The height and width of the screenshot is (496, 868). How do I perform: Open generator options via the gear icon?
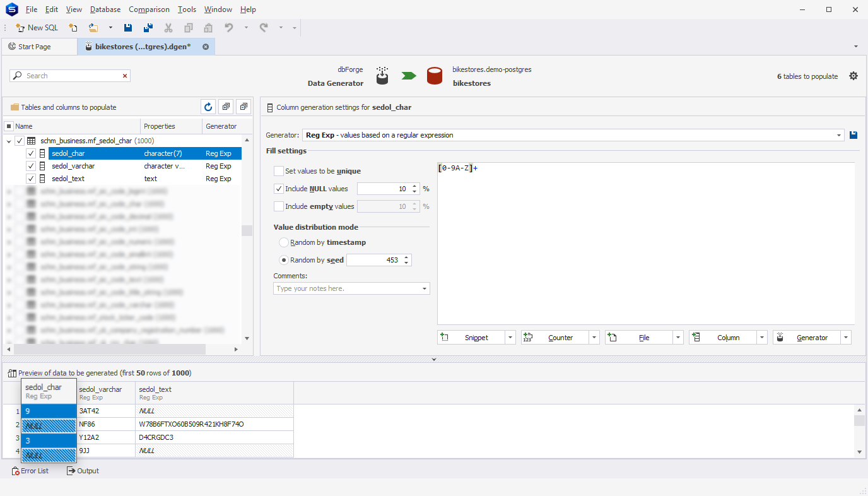[853, 76]
